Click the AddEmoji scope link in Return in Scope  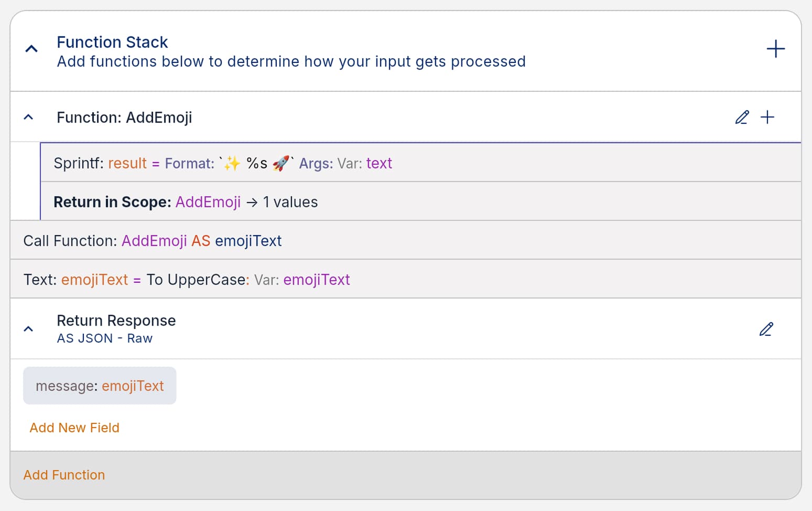click(208, 201)
